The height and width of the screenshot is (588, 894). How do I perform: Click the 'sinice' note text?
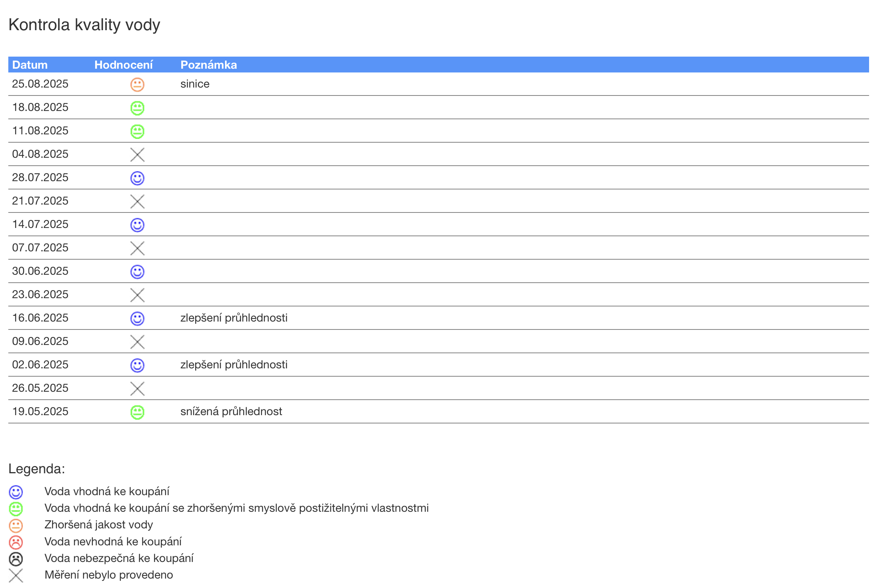point(195,84)
